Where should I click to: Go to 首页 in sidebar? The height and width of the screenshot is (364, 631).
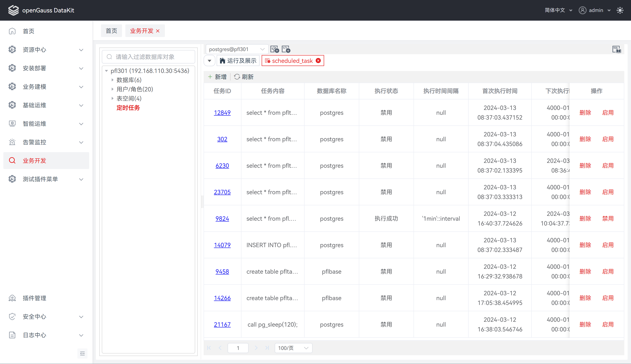tap(28, 31)
